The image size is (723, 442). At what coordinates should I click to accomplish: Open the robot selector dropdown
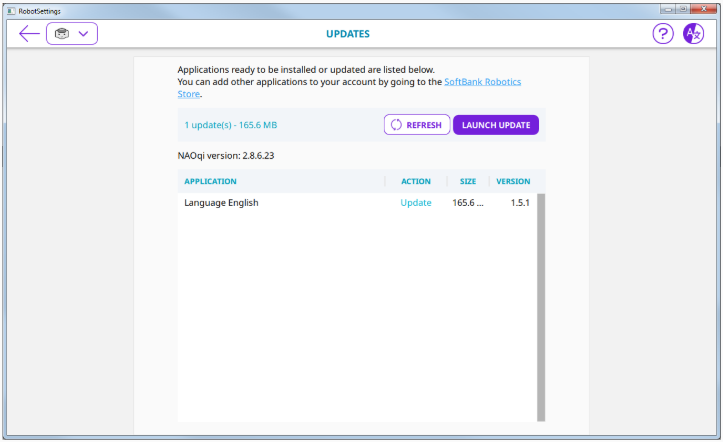pos(72,34)
